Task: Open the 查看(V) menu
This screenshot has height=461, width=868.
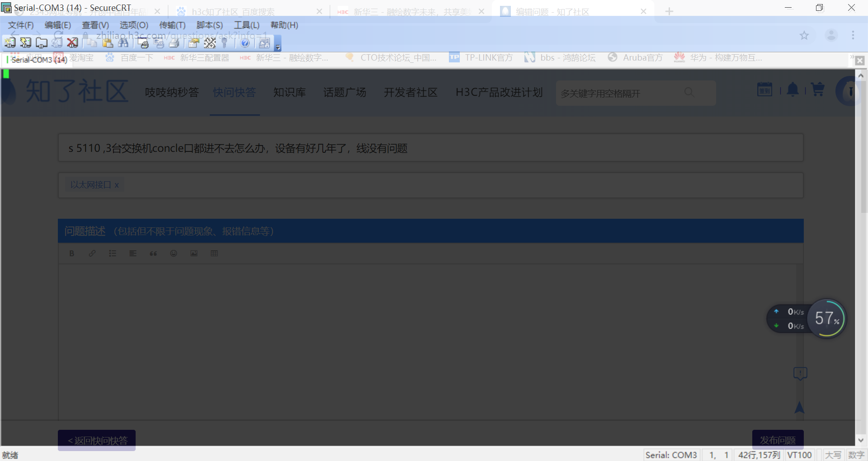Action: click(x=95, y=25)
